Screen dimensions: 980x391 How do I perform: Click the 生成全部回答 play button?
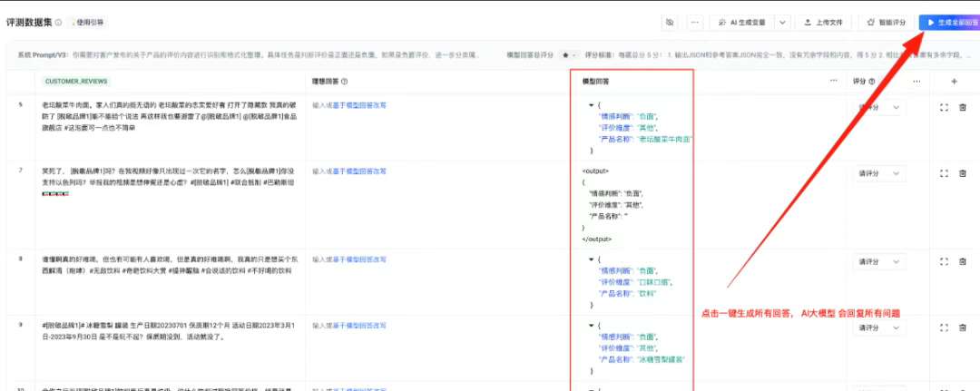coord(947,22)
